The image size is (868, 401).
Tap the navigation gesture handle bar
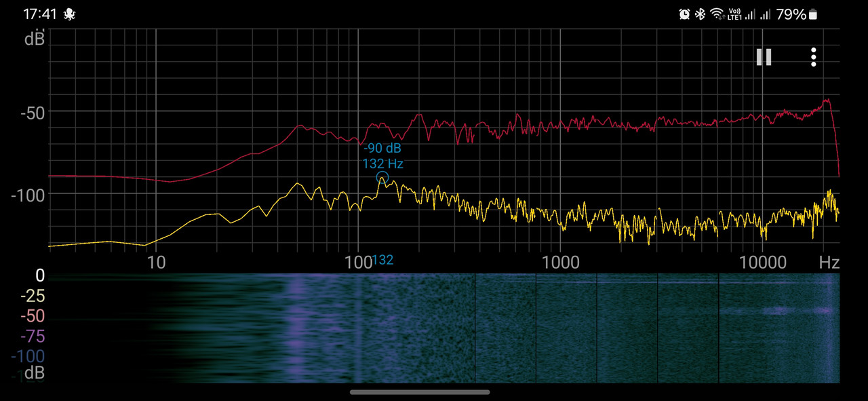click(420, 392)
